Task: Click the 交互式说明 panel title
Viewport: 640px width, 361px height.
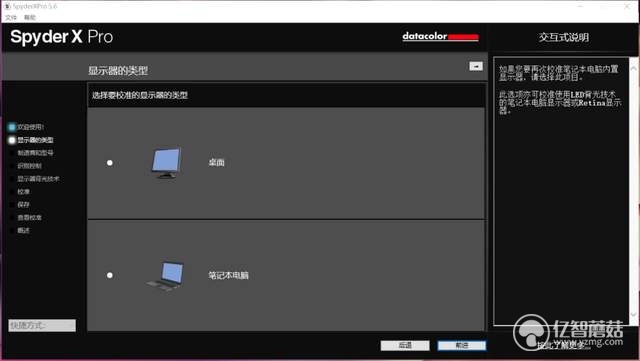Action: pos(563,37)
